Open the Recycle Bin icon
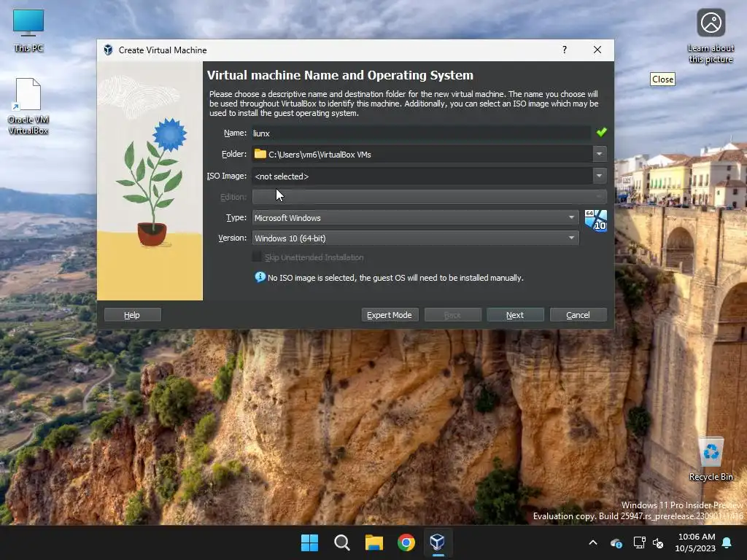 pos(711,459)
